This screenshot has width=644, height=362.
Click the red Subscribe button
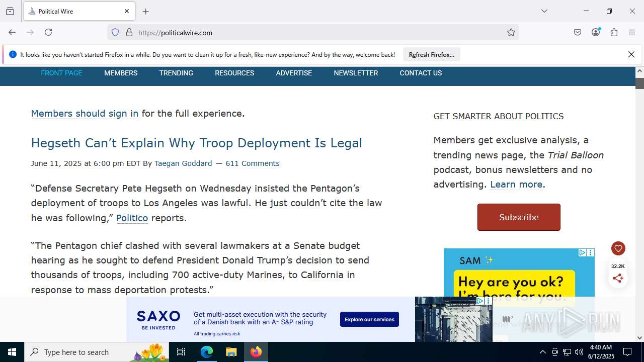[519, 217]
